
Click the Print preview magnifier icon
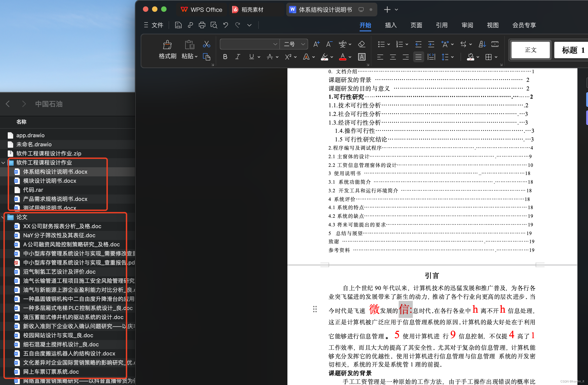[x=214, y=25]
